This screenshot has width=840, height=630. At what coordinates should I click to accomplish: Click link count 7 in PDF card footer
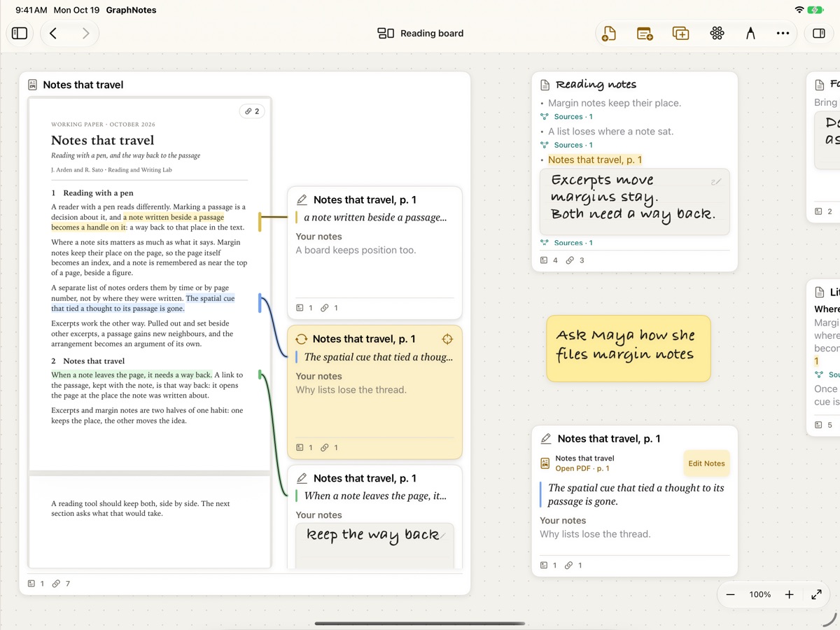coord(62,583)
